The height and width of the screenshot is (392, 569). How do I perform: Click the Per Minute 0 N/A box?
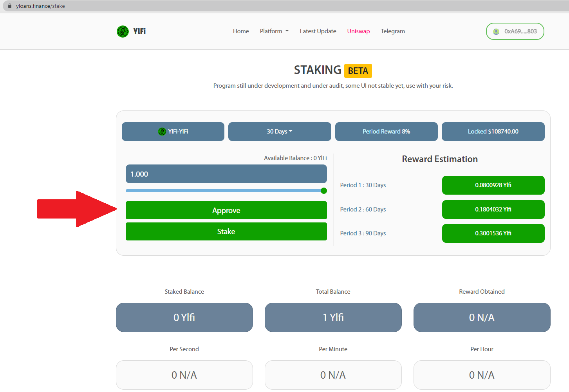click(333, 375)
